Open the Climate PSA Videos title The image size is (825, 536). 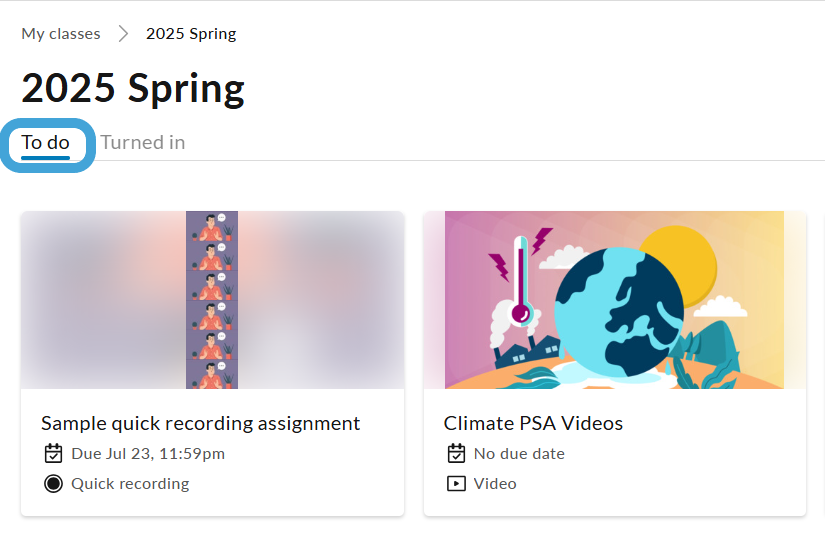click(x=533, y=423)
